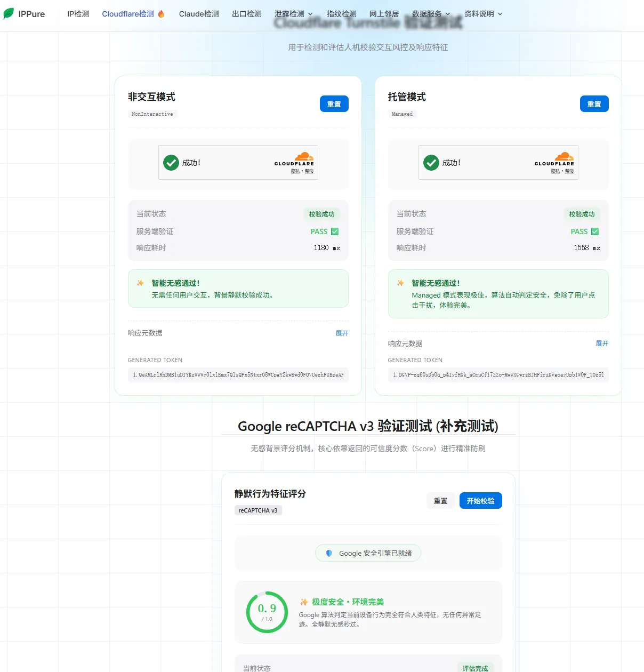
Task: Click the Google 安全引擎已就绪 status pill
Action: click(368, 553)
